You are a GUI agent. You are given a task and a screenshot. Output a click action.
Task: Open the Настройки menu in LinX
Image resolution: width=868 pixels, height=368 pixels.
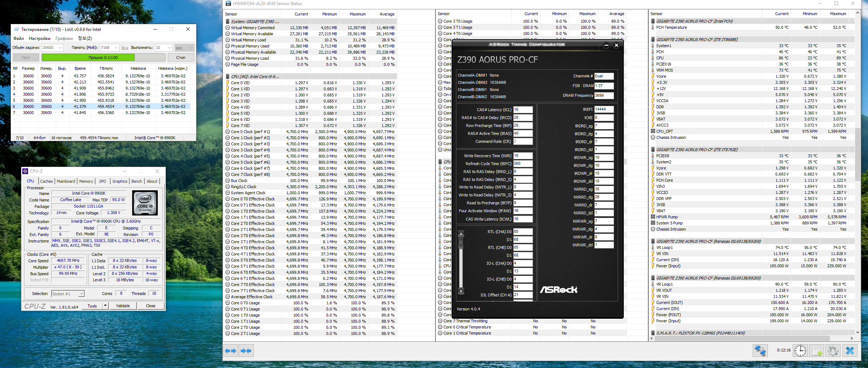point(40,38)
